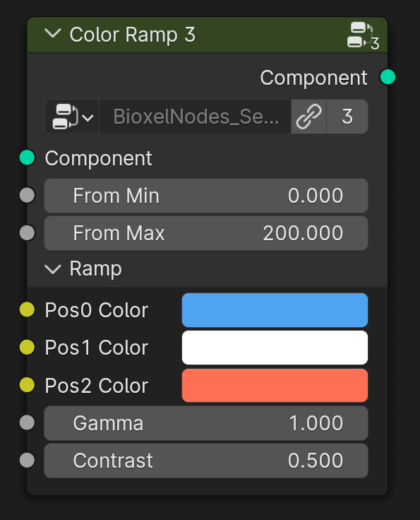
Task: Open the orange Pos2 Color swatch
Action: 275,385
